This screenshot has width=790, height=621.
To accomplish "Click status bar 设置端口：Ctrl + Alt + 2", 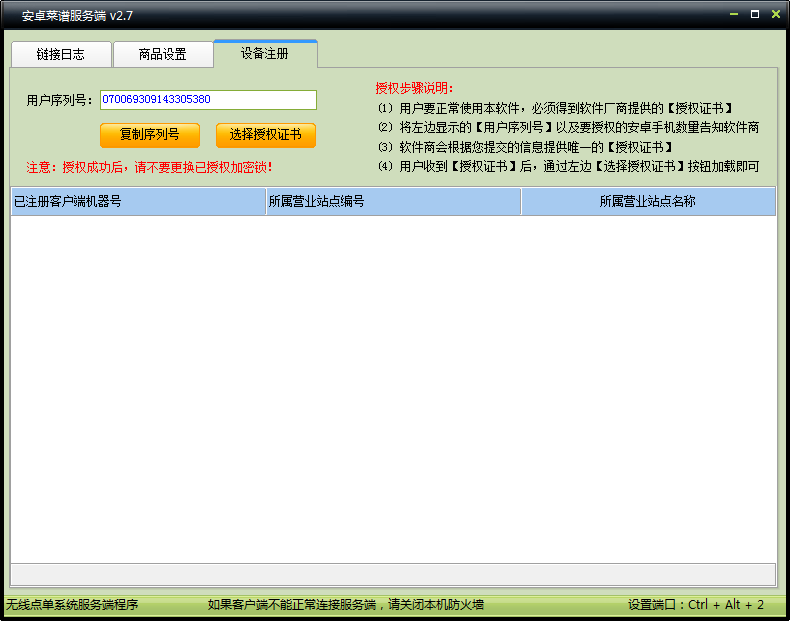I will (696, 604).
